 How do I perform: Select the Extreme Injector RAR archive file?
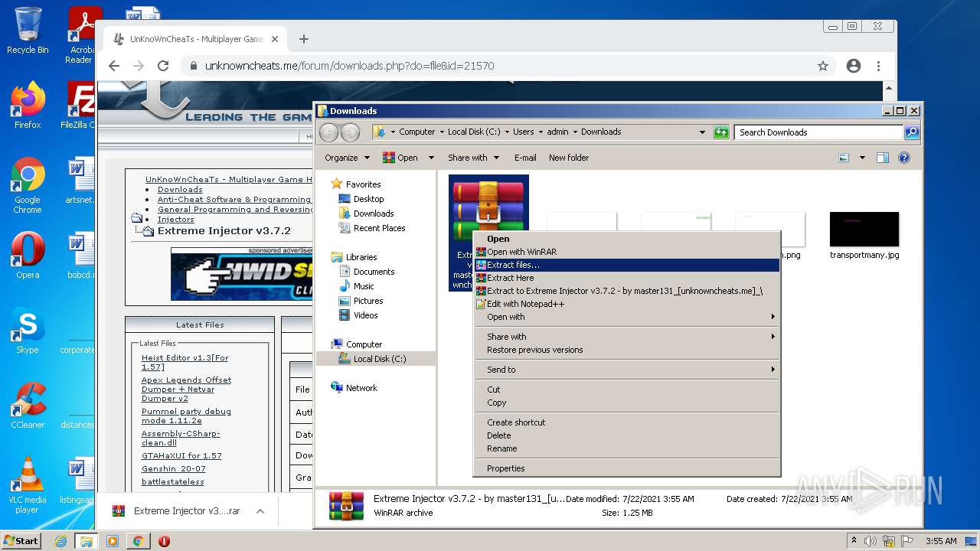coord(488,233)
